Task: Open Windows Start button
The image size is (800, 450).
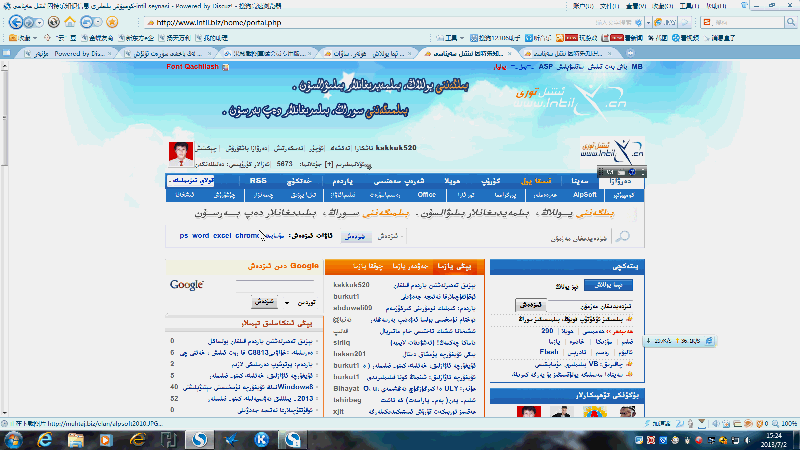Action: (13, 440)
